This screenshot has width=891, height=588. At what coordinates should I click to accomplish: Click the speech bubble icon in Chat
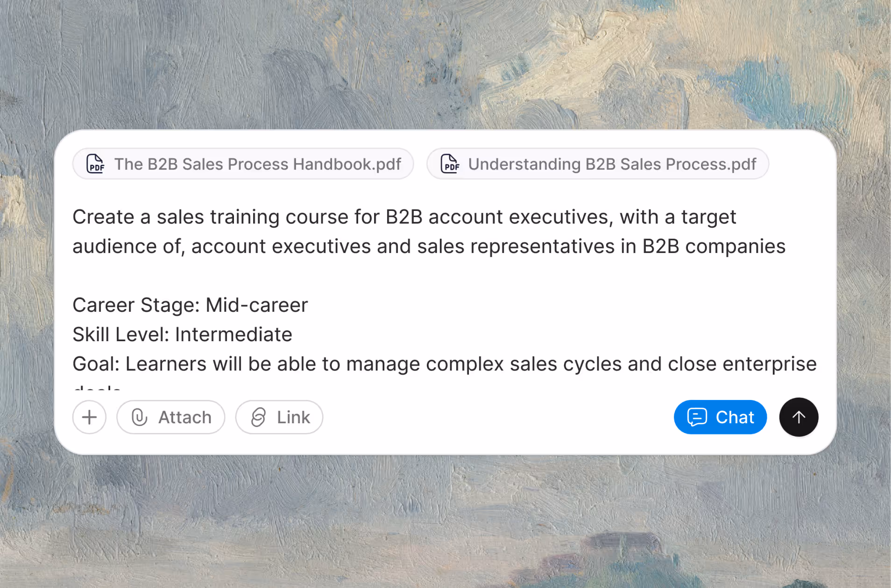(x=697, y=417)
